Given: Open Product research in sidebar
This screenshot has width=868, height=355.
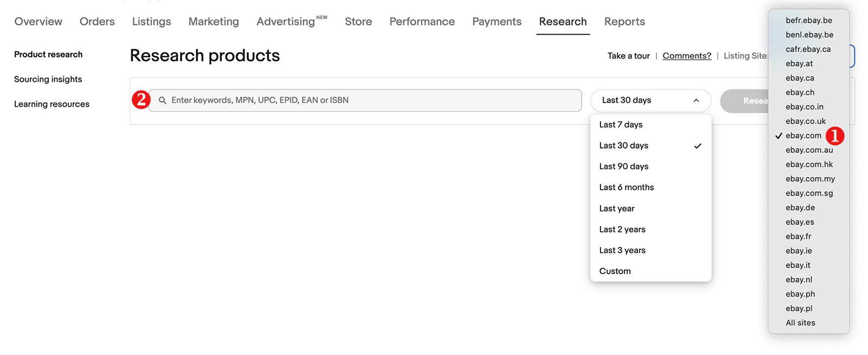Looking at the screenshot, I should [x=48, y=54].
